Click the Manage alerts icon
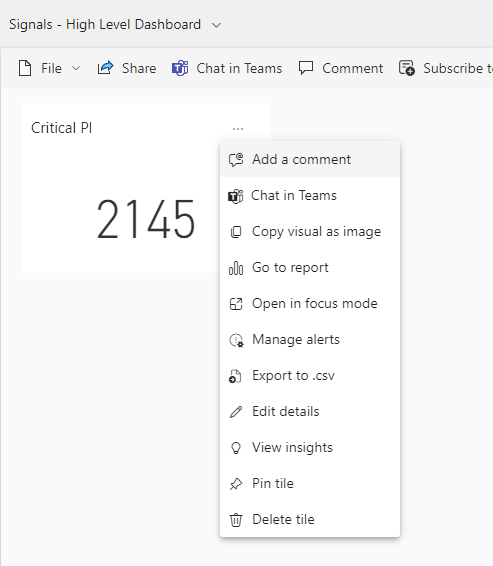Viewport: 493px width, 566px height. pyautogui.click(x=236, y=340)
